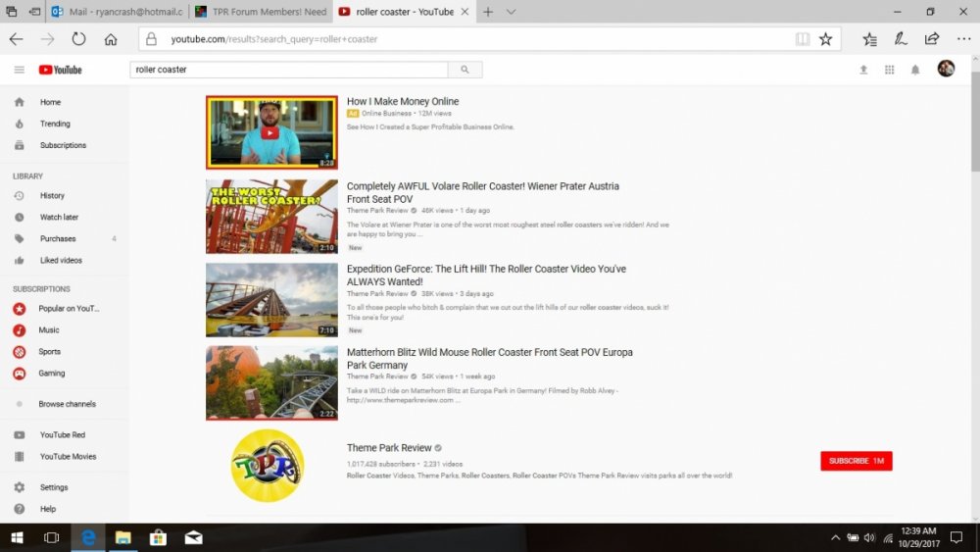Subscribe to Theme Park Review
This screenshot has height=552, width=980.
click(x=857, y=461)
